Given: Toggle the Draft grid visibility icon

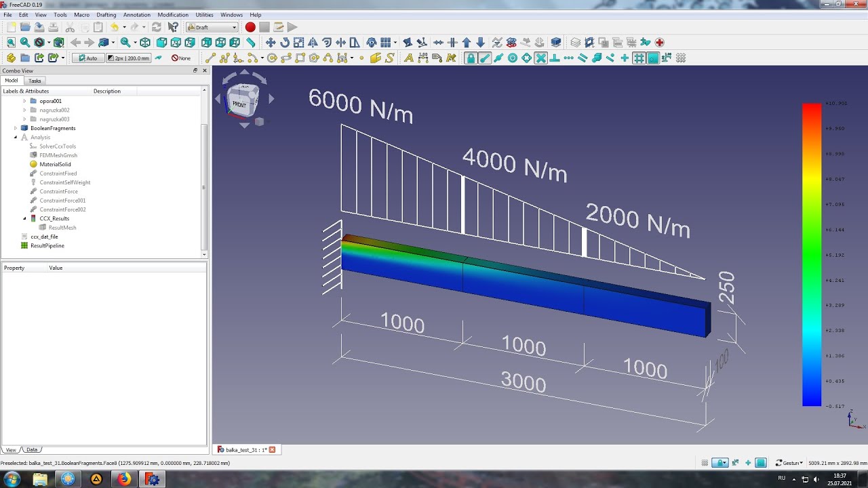Looking at the screenshot, I should (x=681, y=58).
